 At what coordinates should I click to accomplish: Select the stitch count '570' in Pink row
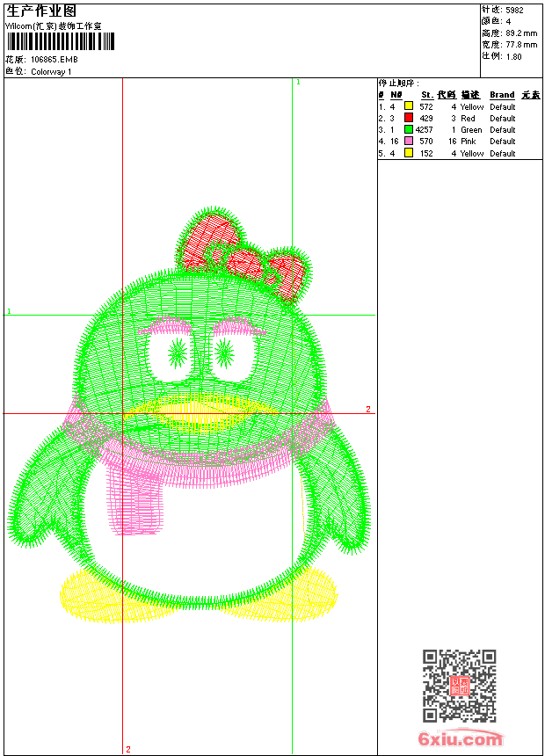tap(426, 142)
